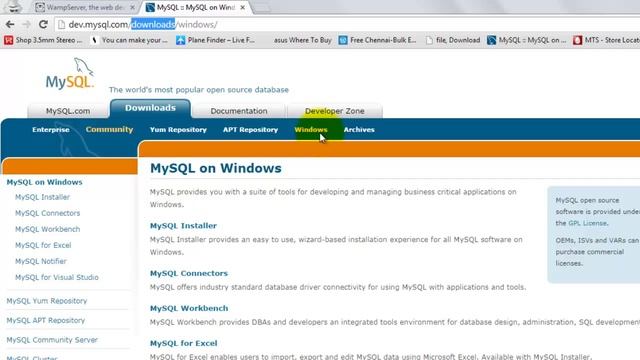Open the Plane Finder bookmark

pyautogui.click(x=216, y=40)
